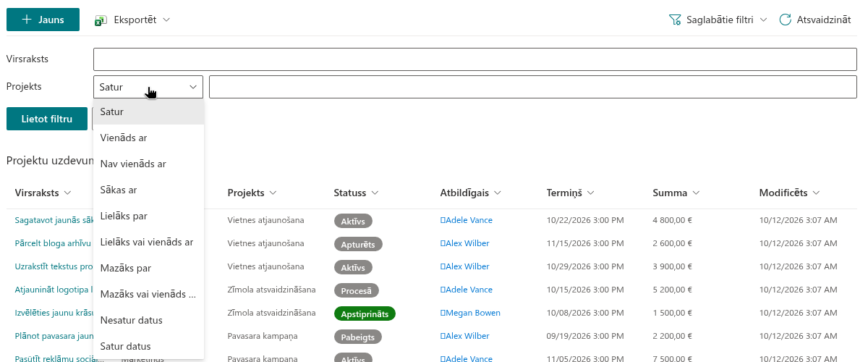
Task: Open Termiņš column header chevron
Action: point(591,193)
